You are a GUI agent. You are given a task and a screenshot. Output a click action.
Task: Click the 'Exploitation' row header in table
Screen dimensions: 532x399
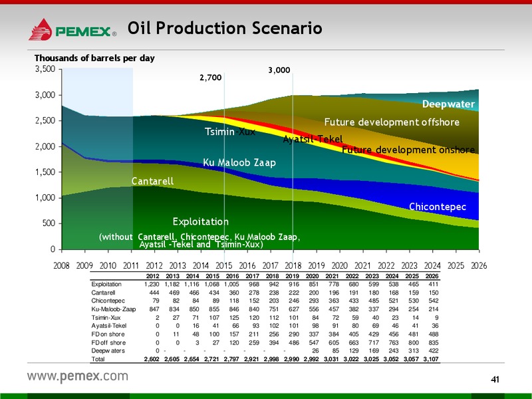coord(106,285)
